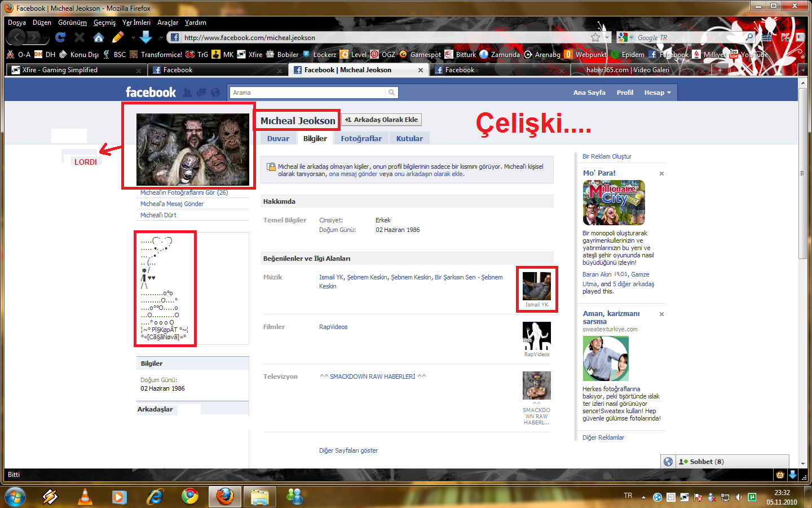The image size is (812, 508).
Task: Close the Aman, karizmanı sarsma ad
Action: tap(661, 314)
